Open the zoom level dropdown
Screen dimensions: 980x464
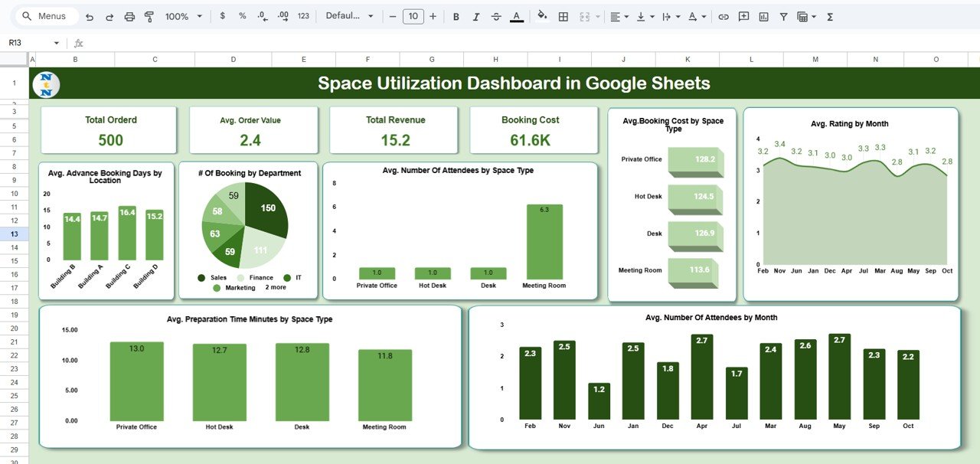(x=183, y=16)
